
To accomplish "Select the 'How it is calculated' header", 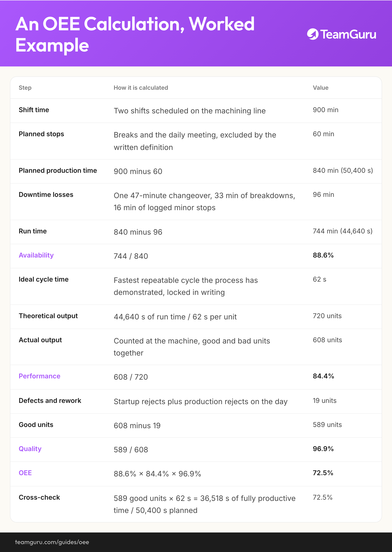I will tap(141, 88).
